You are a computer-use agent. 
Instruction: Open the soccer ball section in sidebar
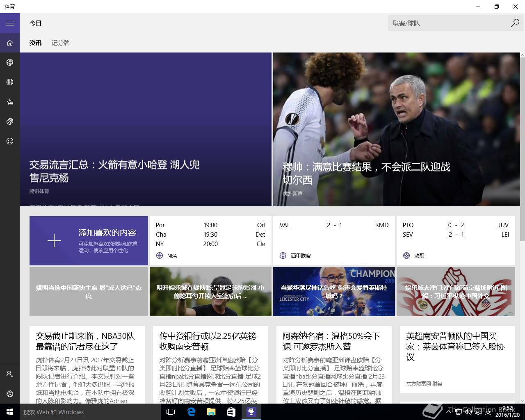10,62
